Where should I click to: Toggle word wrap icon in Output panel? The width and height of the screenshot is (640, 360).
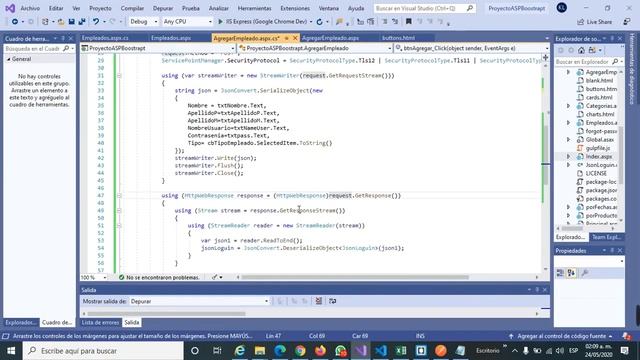[333, 301]
